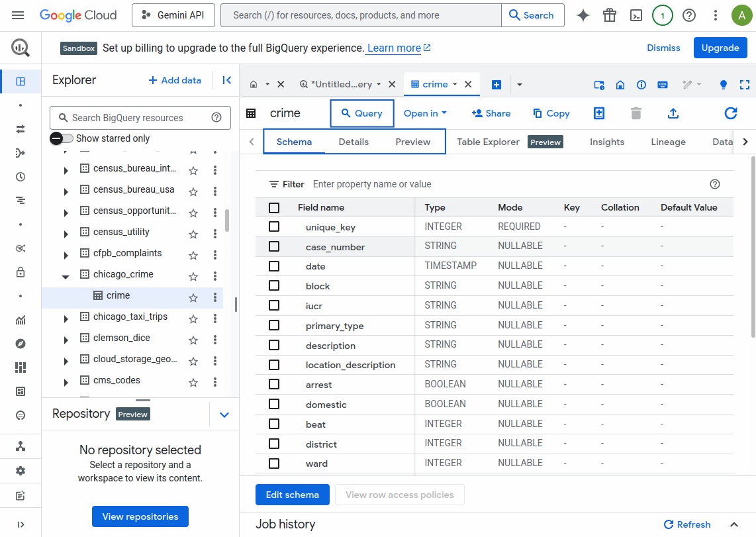Dismiss the sandbox billing banner

(663, 48)
